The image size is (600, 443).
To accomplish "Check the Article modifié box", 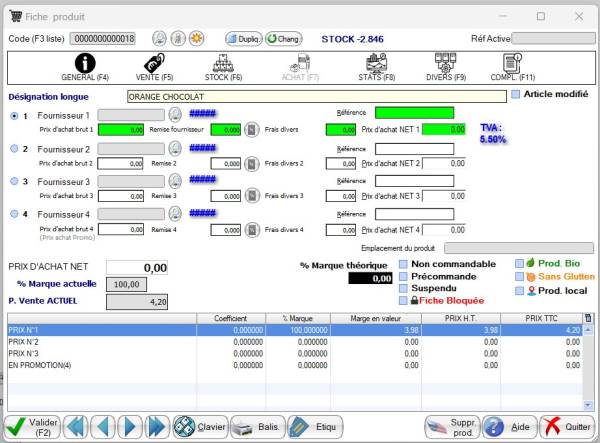I will 516,95.
